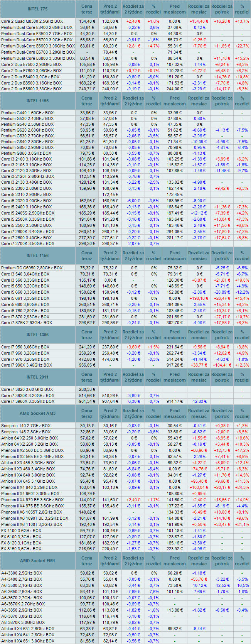Select Phenom II X4 960T 3,0Ghz BOX
251x644 pixels.
pyautogui.click(x=30, y=494)
